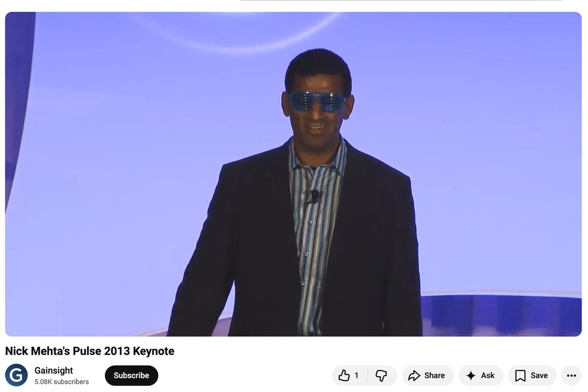Toggle saved status via the Save control
The width and height of the screenshot is (588, 392).
[532, 375]
